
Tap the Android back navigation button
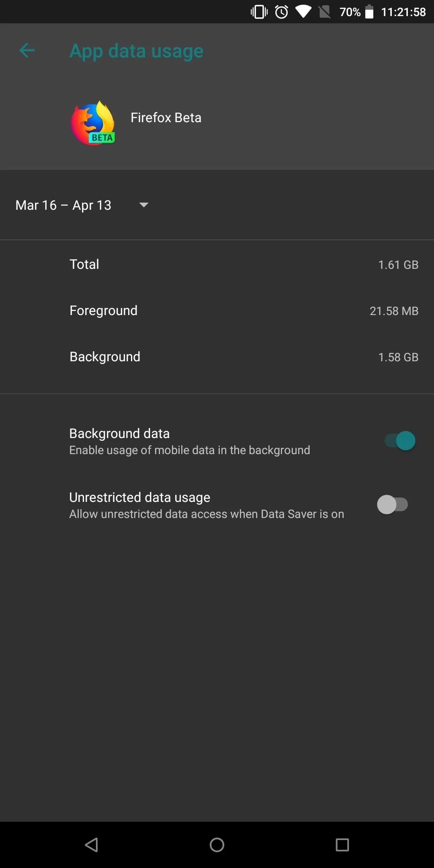click(x=92, y=845)
